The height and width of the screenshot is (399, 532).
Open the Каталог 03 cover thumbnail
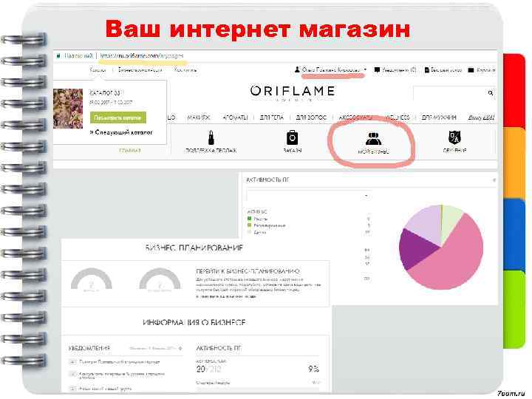[x=68, y=109]
